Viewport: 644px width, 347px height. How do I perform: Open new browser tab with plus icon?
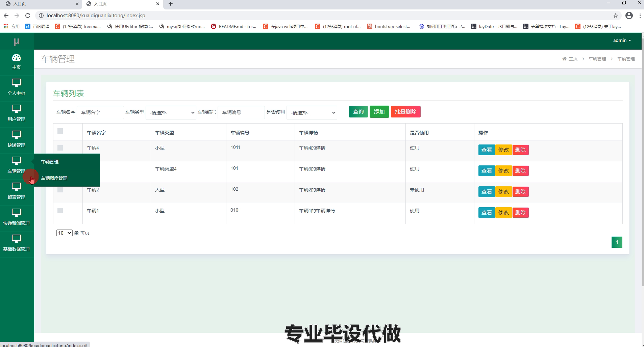tap(171, 4)
